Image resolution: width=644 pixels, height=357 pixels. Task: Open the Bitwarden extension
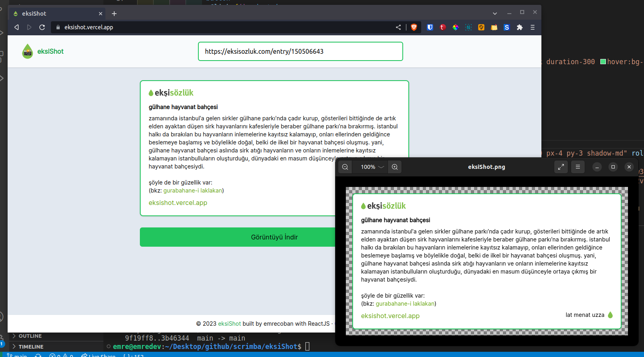point(430,27)
